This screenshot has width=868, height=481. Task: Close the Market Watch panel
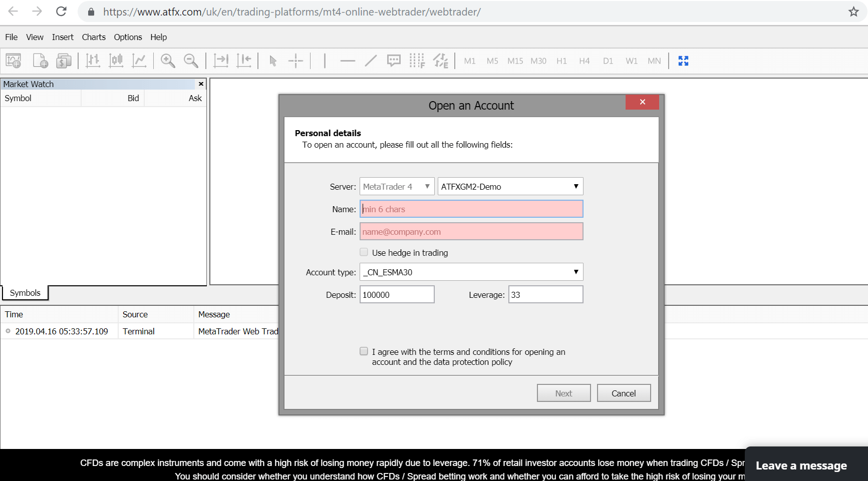coord(201,84)
